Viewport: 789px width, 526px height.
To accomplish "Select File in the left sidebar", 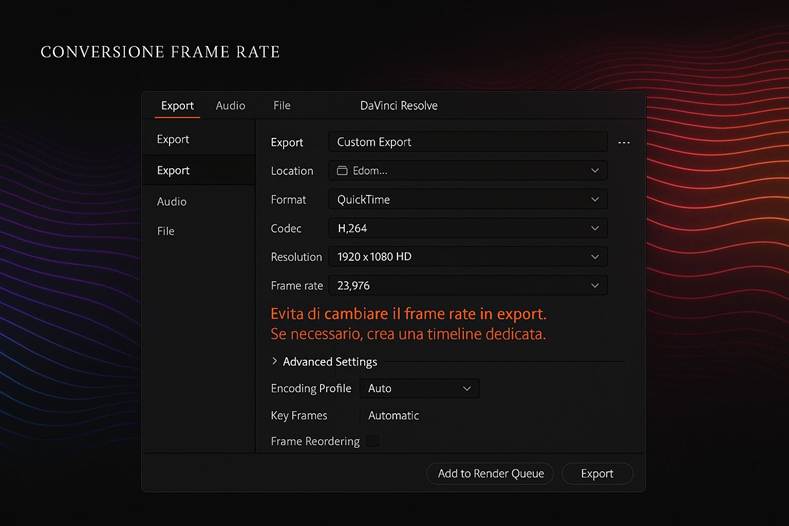I will pos(166,231).
